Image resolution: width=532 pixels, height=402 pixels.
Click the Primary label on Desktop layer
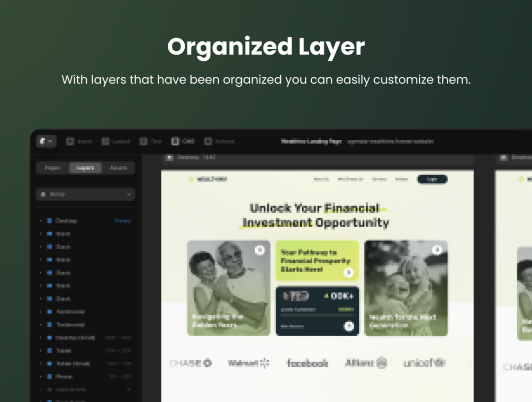point(122,221)
